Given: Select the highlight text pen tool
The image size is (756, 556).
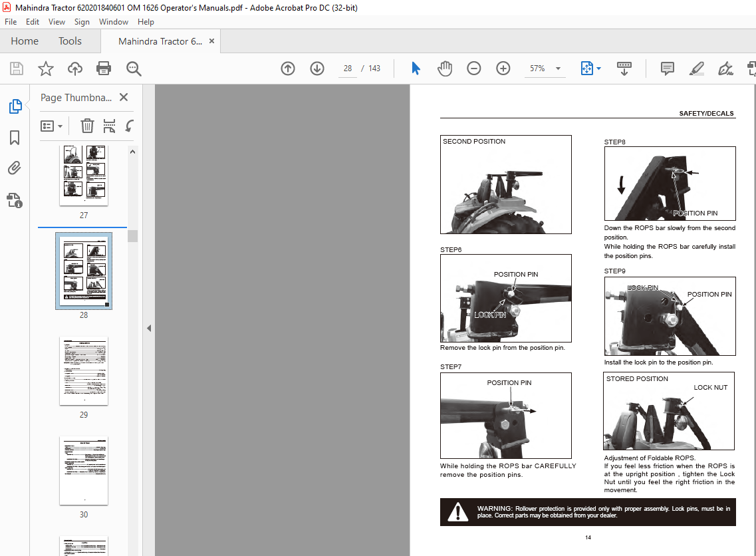Looking at the screenshot, I should pos(696,69).
